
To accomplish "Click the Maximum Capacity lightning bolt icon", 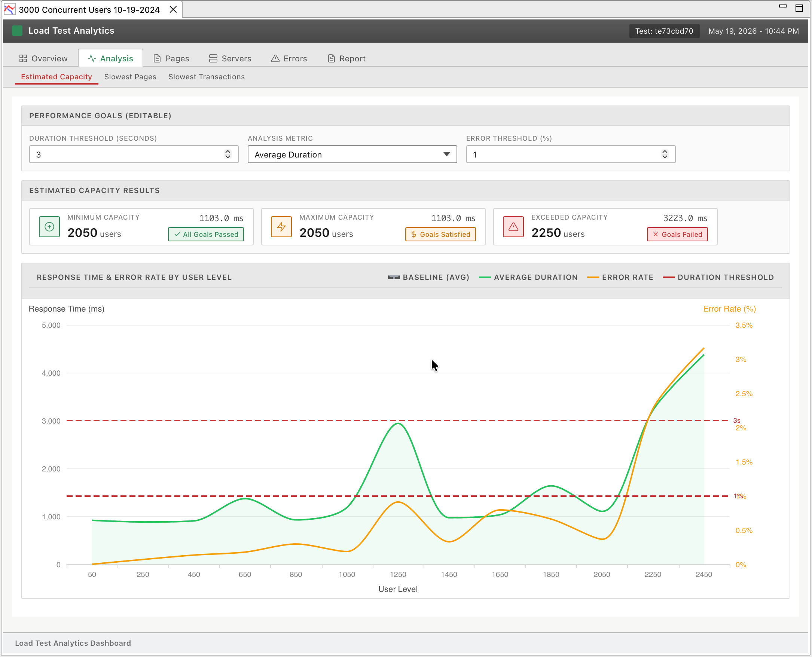I will point(281,227).
